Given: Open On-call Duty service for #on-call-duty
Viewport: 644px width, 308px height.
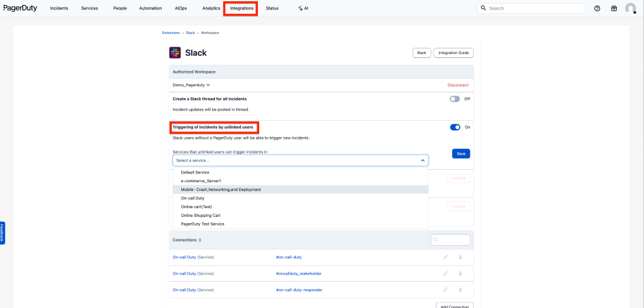Looking at the screenshot, I should pos(184,257).
